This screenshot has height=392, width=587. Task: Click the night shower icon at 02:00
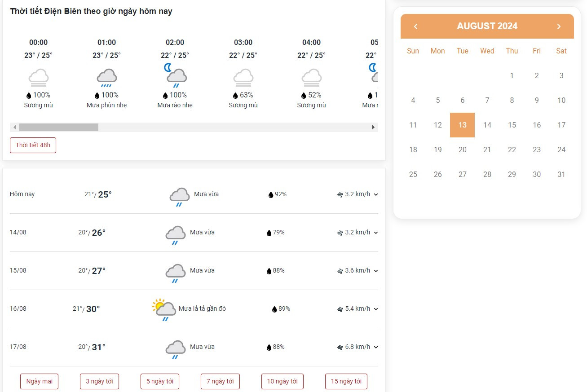click(x=175, y=76)
